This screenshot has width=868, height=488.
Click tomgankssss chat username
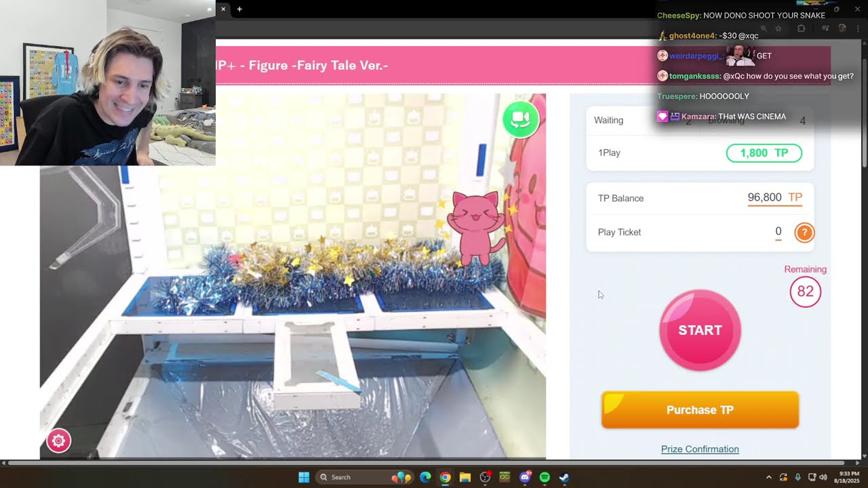point(695,77)
